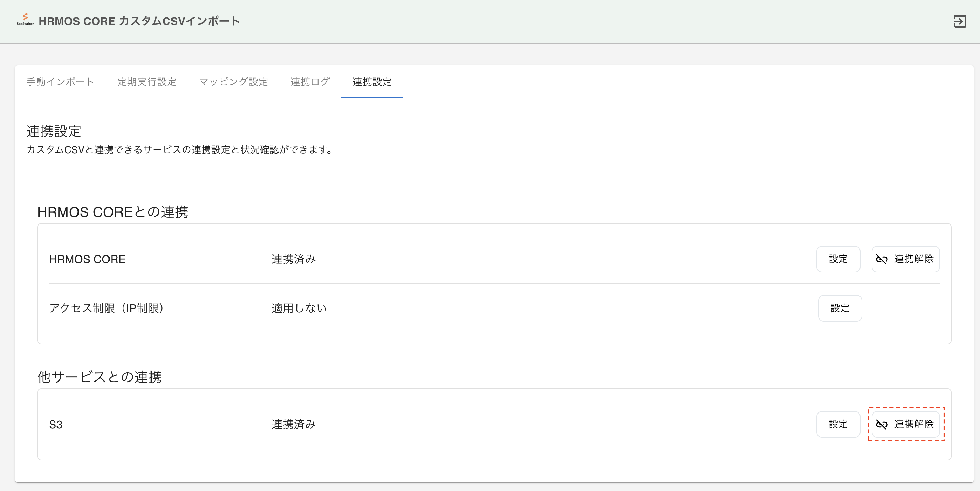This screenshot has width=980, height=491.
Task: Click the 他サービスとの連携 section heading
Action: pyautogui.click(x=99, y=377)
